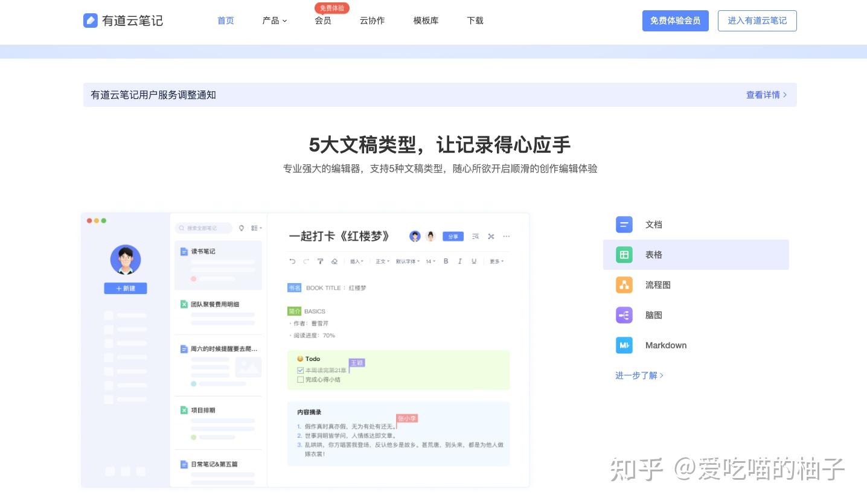Viewport: 867px width, 504px height.
Task: Click the location pin icon beside search box
Action: click(x=242, y=228)
